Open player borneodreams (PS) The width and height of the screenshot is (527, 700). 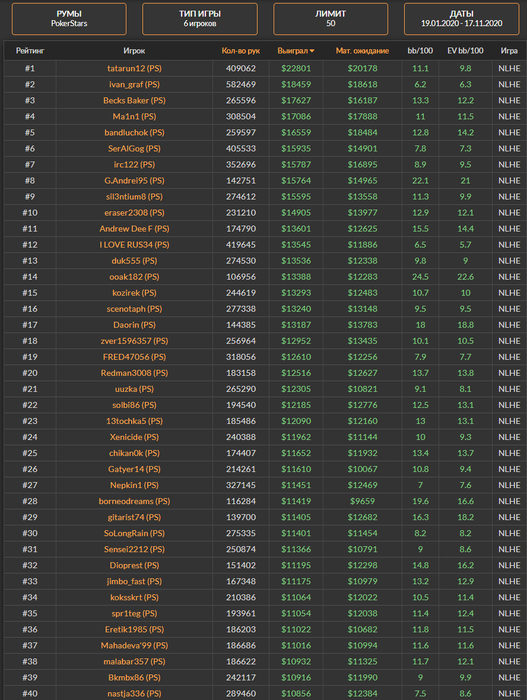click(x=134, y=502)
